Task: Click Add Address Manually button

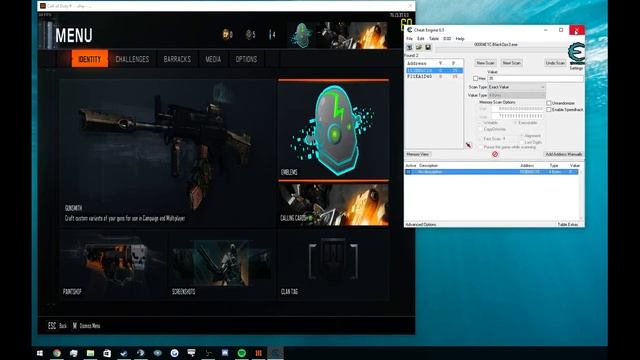Action: click(564, 154)
